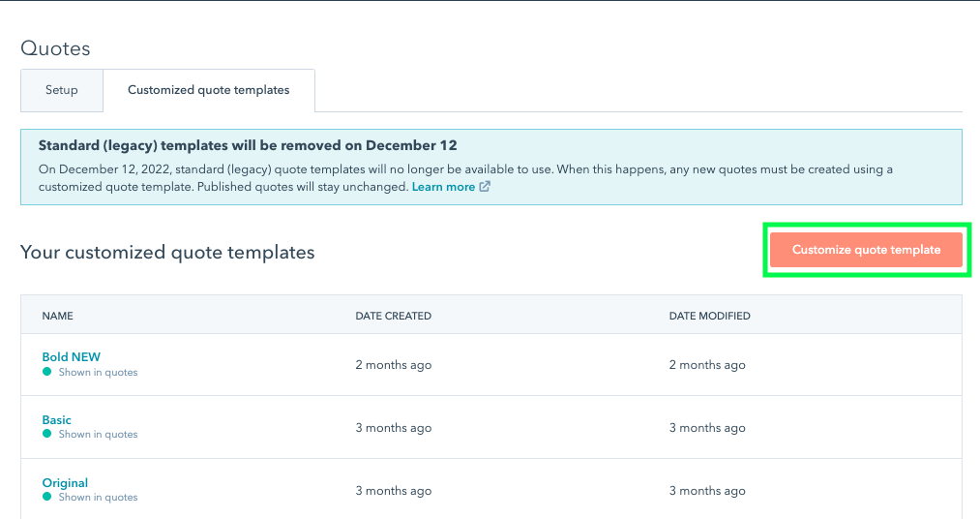Click "Shown in quotes" under Original
The height and width of the screenshot is (519, 980).
(x=98, y=498)
